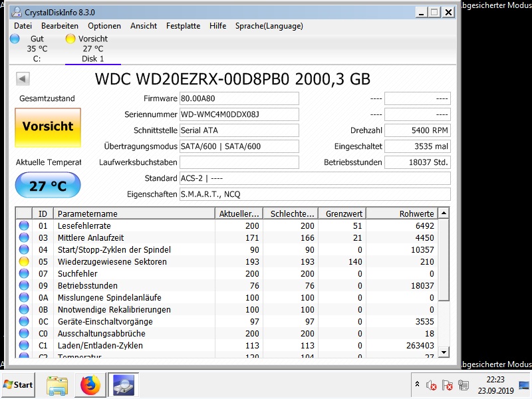Click yellow warning icon for Wiederzugewiesene Sektoren
The image size is (532, 399).
[x=24, y=261]
